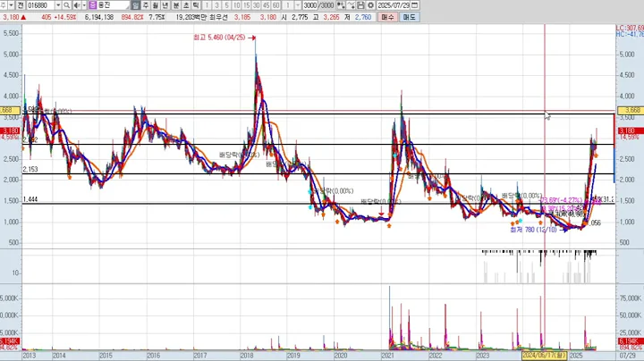Click the 2,153 horizontal line label
This screenshot has height=361, width=644.
[x=30, y=170]
